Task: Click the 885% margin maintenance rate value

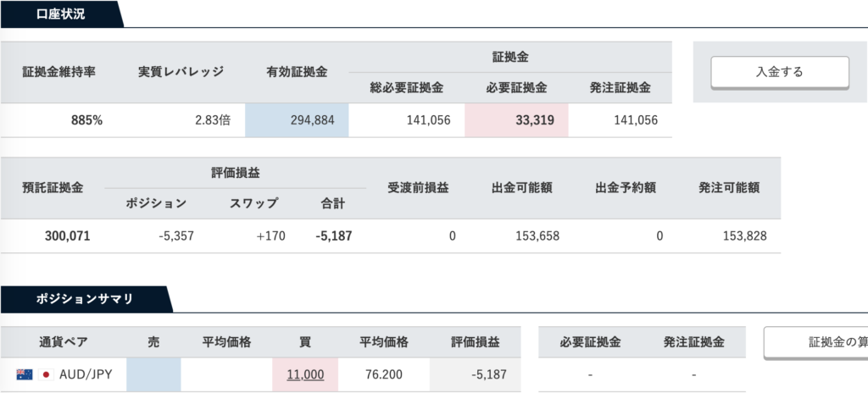Action: tap(87, 120)
